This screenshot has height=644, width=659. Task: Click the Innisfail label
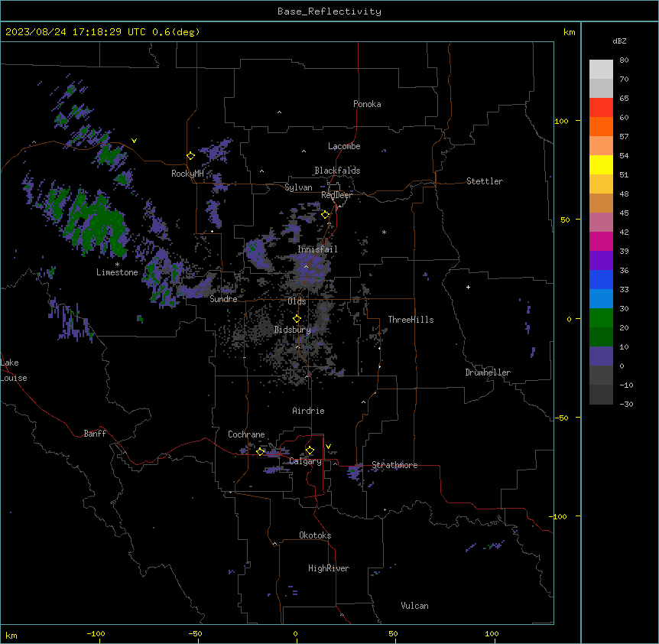(317, 249)
